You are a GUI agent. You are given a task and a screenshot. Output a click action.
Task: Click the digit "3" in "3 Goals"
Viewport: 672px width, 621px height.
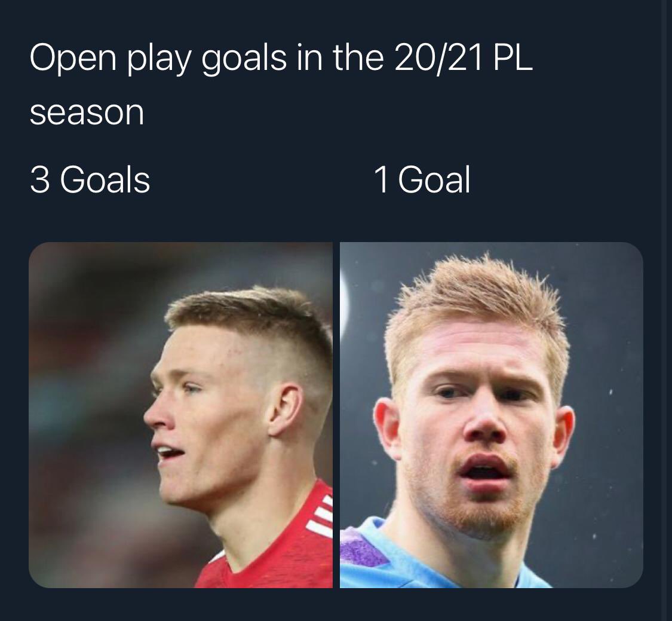39,180
